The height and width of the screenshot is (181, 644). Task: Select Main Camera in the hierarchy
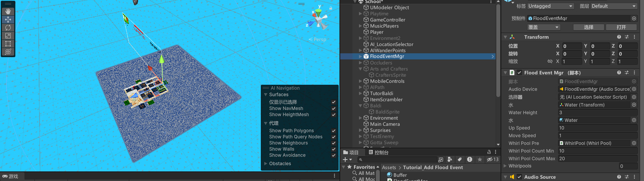[x=385, y=124]
